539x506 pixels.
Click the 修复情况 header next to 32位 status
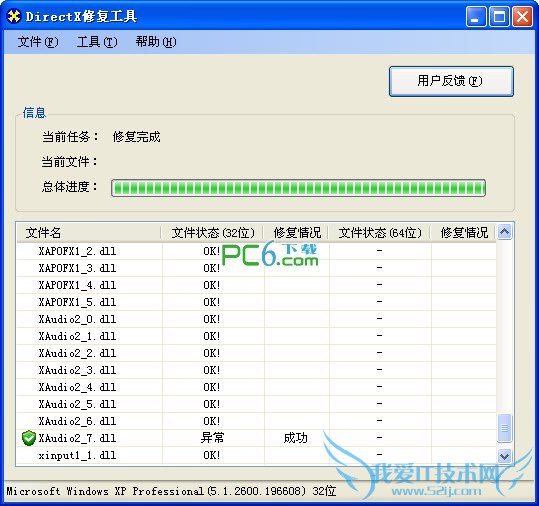[297, 233]
